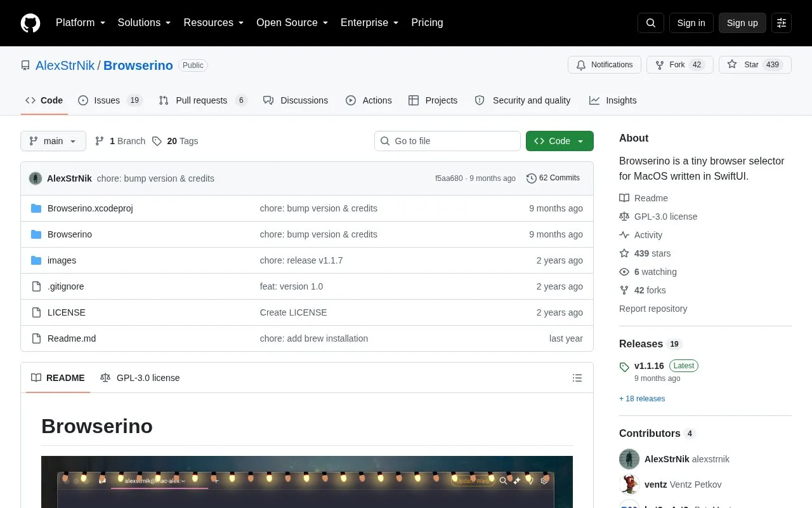Click the Sign up button
The image size is (812, 508).
[x=742, y=23]
